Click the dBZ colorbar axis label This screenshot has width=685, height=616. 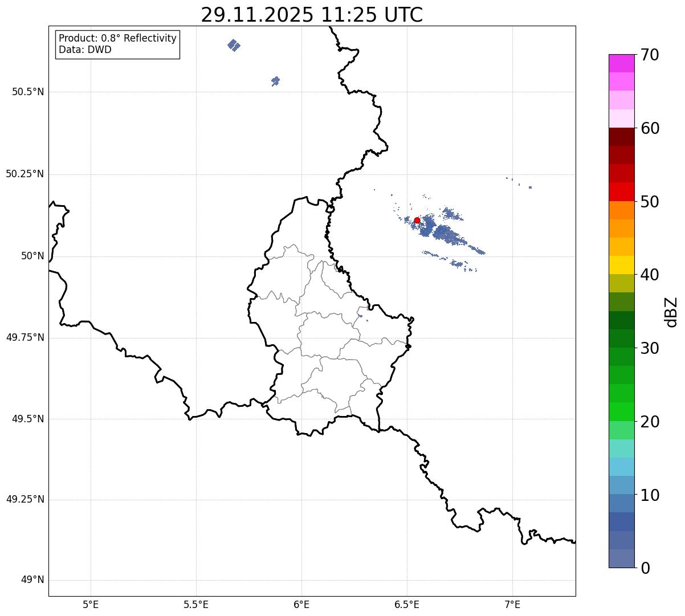coord(671,311)
